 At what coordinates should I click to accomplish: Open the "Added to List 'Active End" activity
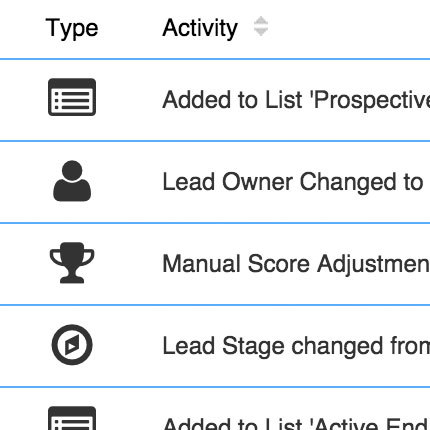(296, 423)
